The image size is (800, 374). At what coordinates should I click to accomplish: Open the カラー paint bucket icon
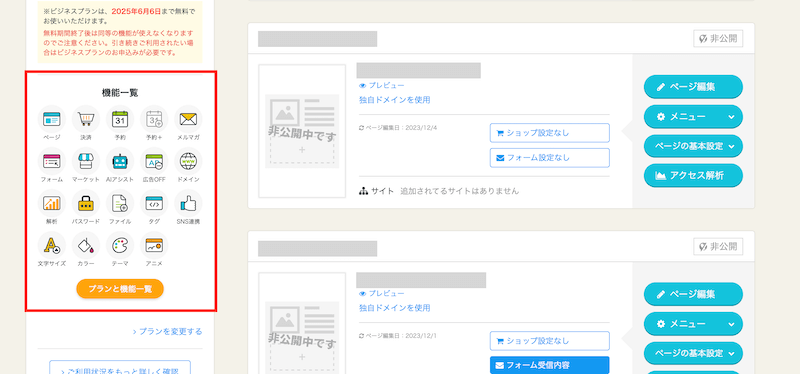point(86,245)
